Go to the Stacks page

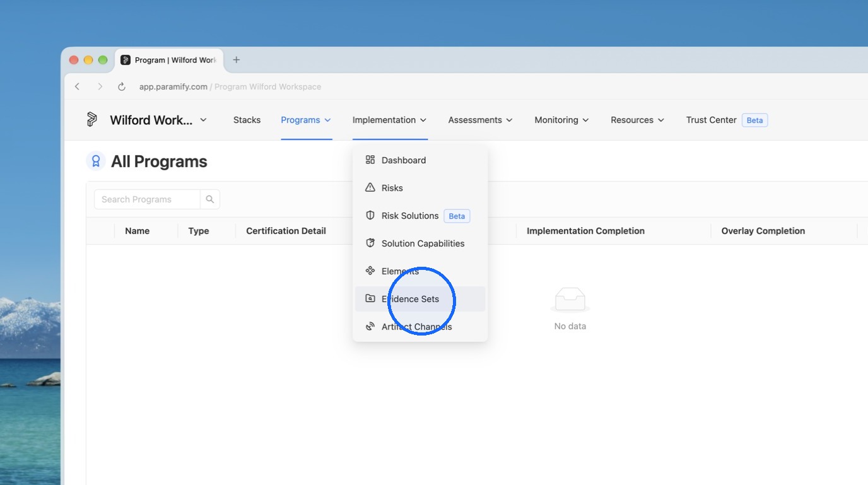coord(247,120)
